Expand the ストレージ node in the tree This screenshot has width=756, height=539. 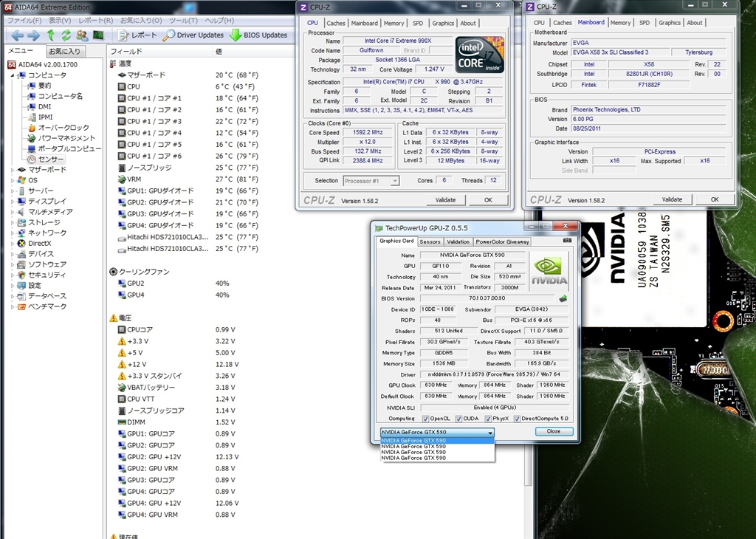13,222
